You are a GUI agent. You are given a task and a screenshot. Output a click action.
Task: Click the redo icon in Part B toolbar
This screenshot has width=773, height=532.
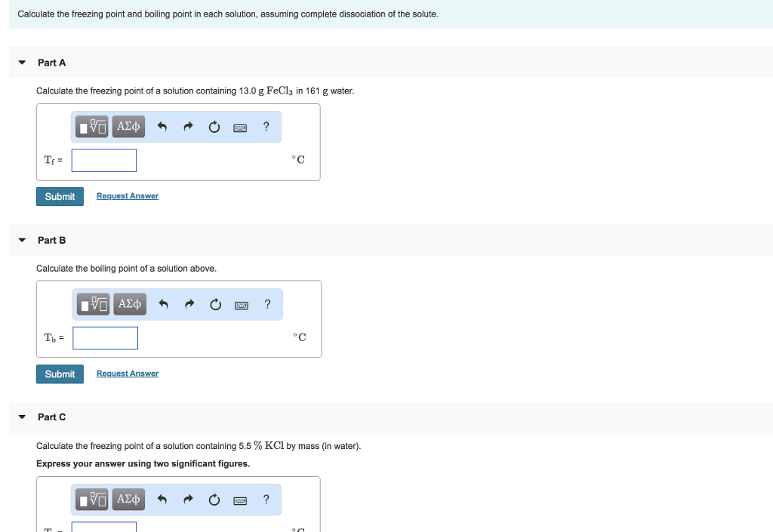pyautogui.click(x=189, y=303)
